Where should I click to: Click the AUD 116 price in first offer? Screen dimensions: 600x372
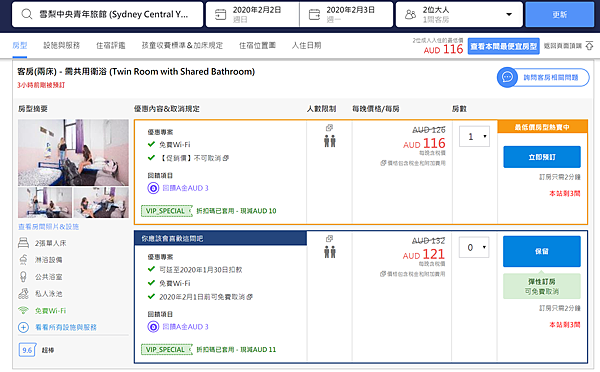click(424, 144)
